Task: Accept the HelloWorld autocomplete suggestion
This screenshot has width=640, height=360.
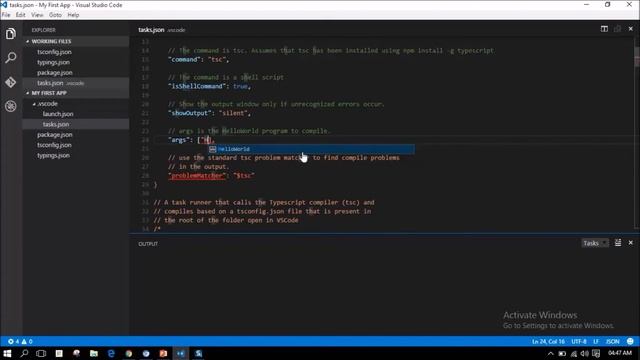Action: pos(311,149)
